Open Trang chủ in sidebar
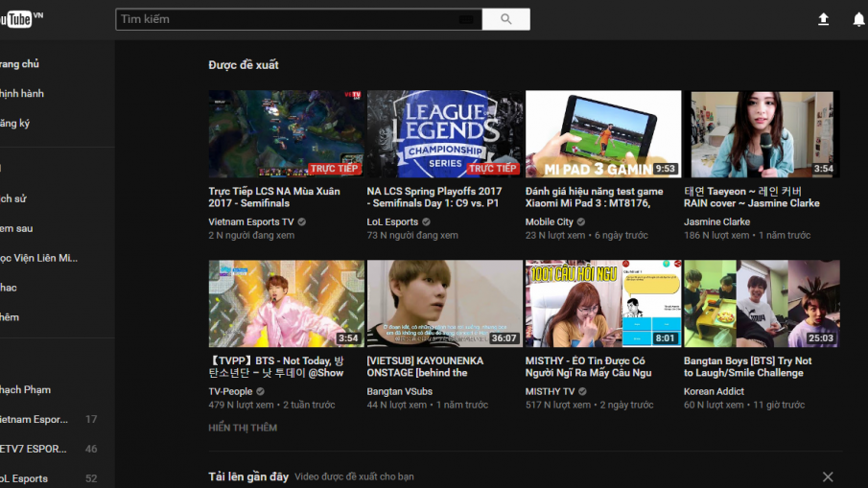This screenshot has height=488, width=868. (19, 63)
